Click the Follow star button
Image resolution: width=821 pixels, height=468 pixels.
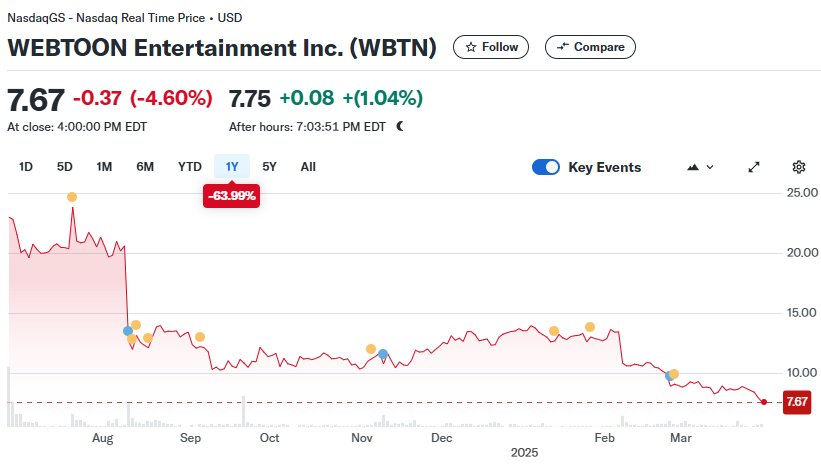pyautogui.click(x=491, y=47)
